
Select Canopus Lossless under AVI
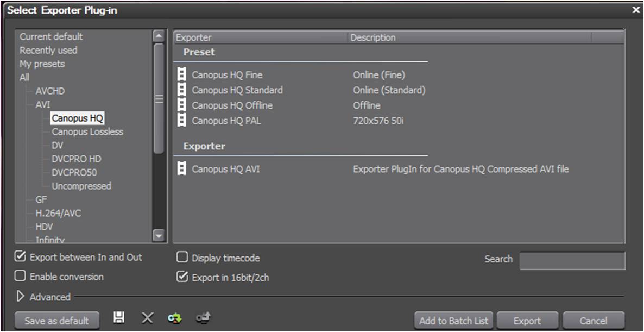(87, 131)
